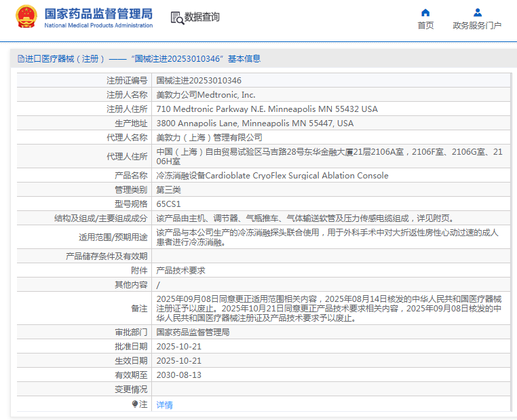
Task: Click 产品技术要求 in the 附件 row
Action: 180,270
